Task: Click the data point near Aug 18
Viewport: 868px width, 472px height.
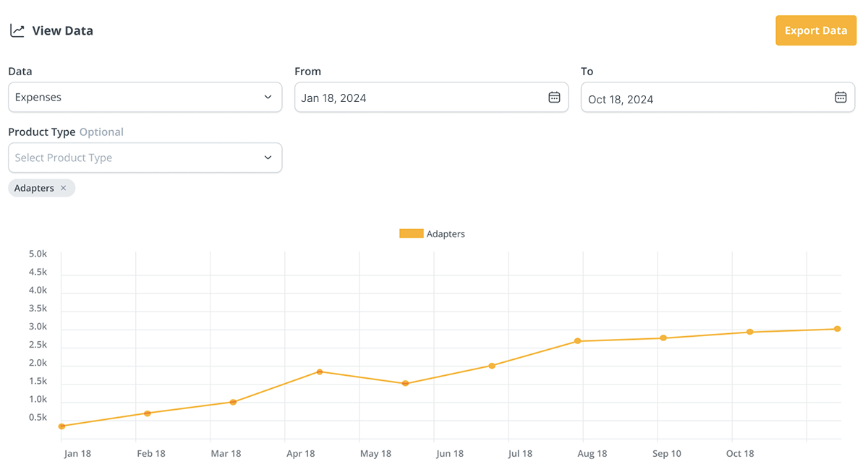Action: pos(578,341)
